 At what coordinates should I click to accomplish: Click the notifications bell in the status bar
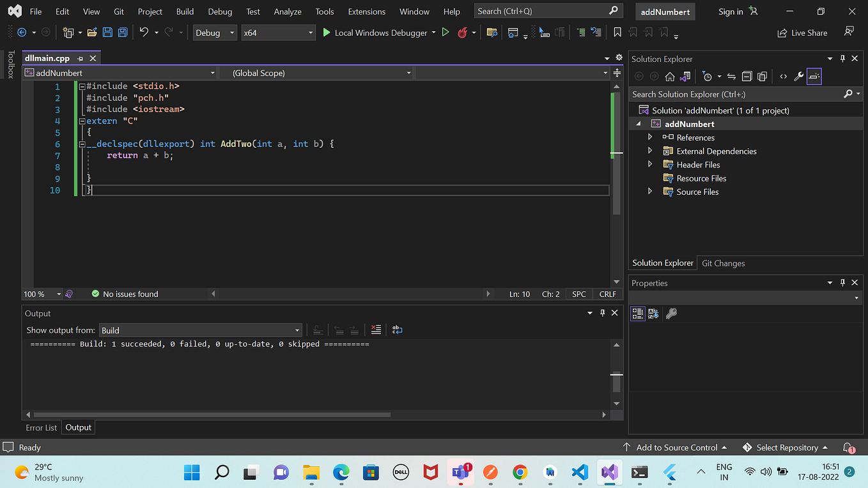point(848,448)
